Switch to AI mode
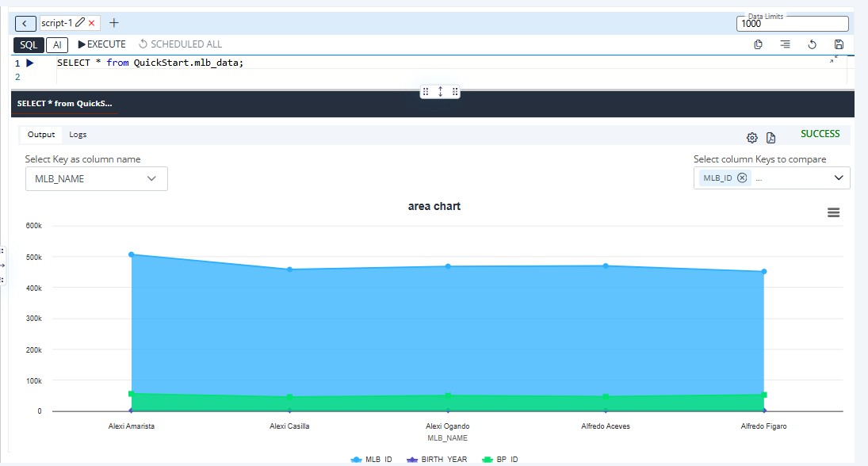Image resolution: width=868 pixels, height=466 pixels. click(x=57, y=44)
